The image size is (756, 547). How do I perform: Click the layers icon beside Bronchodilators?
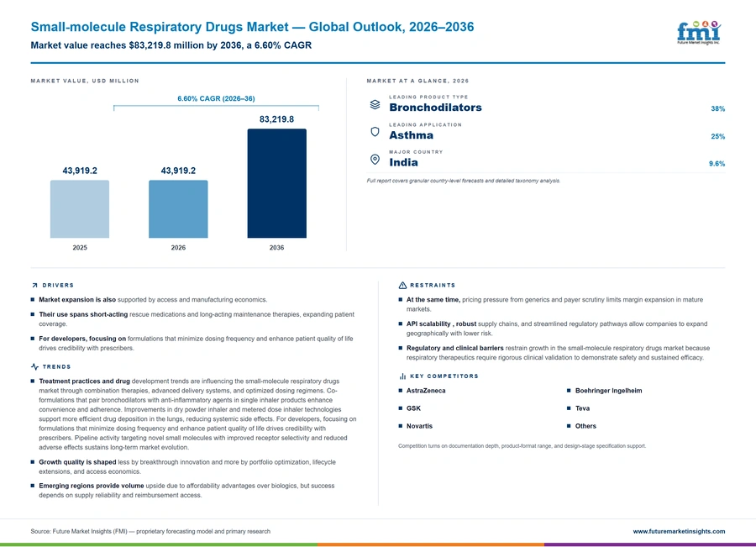tap(375, 105)
